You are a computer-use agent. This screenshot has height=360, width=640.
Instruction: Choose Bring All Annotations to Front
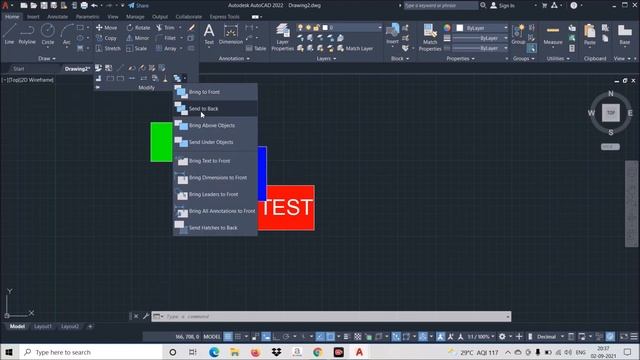(215, 211)
